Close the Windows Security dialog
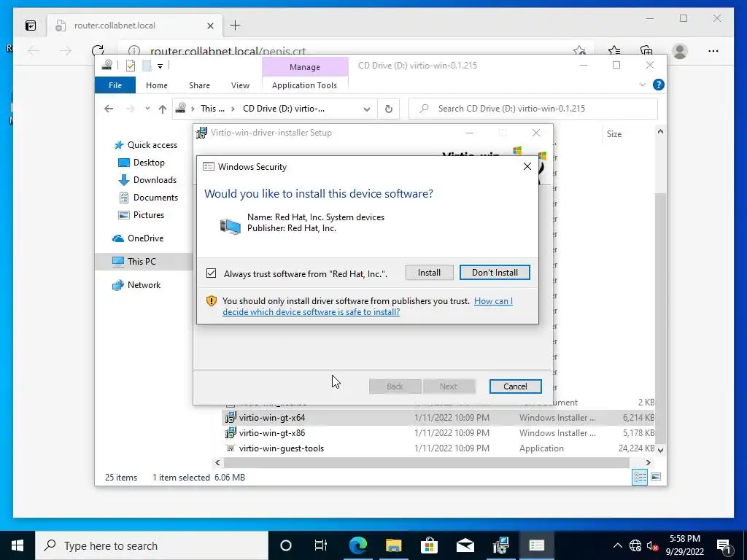The image size is (747, 560). 527,166
